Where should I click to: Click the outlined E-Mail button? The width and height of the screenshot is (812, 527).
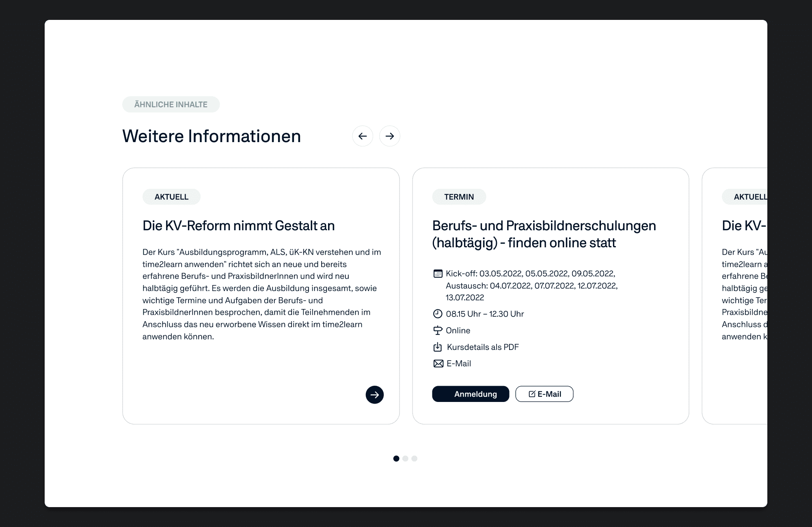544,394
